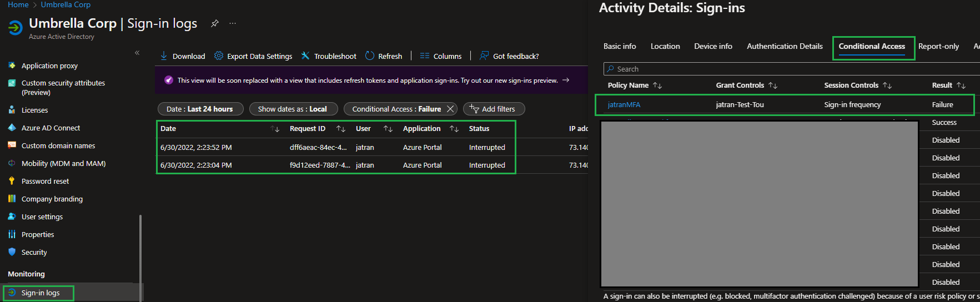Switch to the Authentication Details tab
This screenshot has height=302, width=980.
click(x=785, y=46)
